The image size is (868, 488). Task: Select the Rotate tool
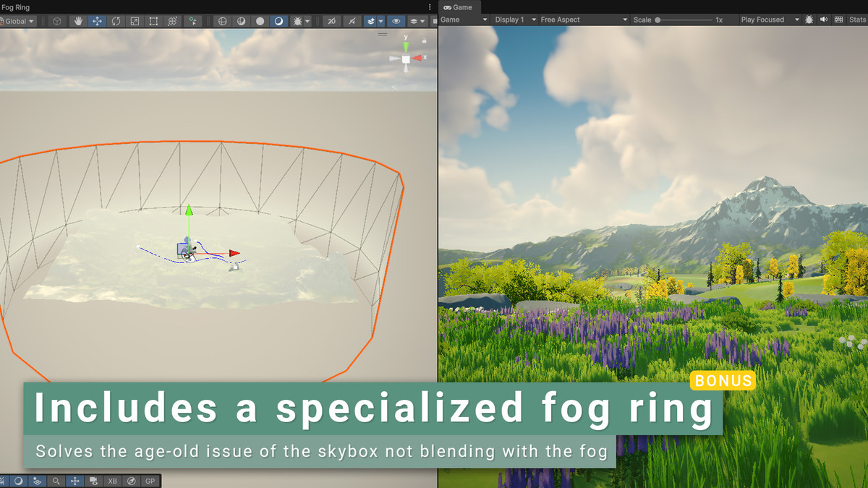[x=116, y=21]
